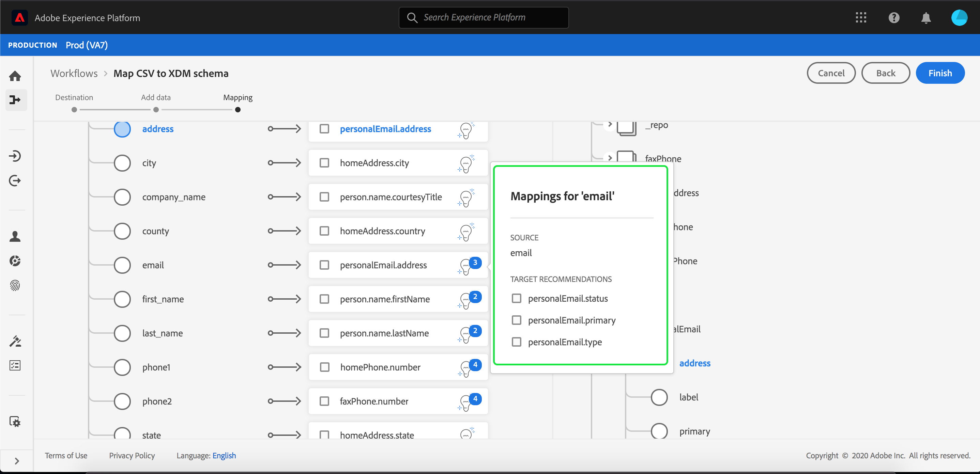This screenshot has width=980, height=474.
Task: Select the label field radio circle
Action: (659, 397)
